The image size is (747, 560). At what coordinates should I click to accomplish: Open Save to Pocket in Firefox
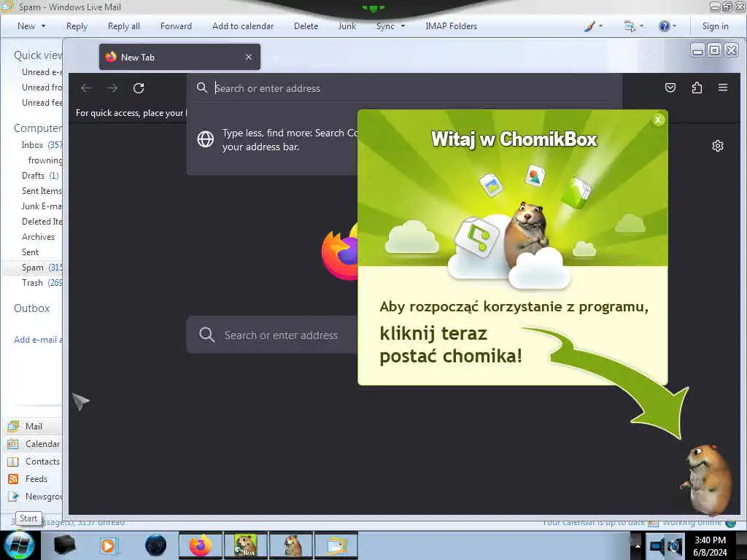[670, 87]
